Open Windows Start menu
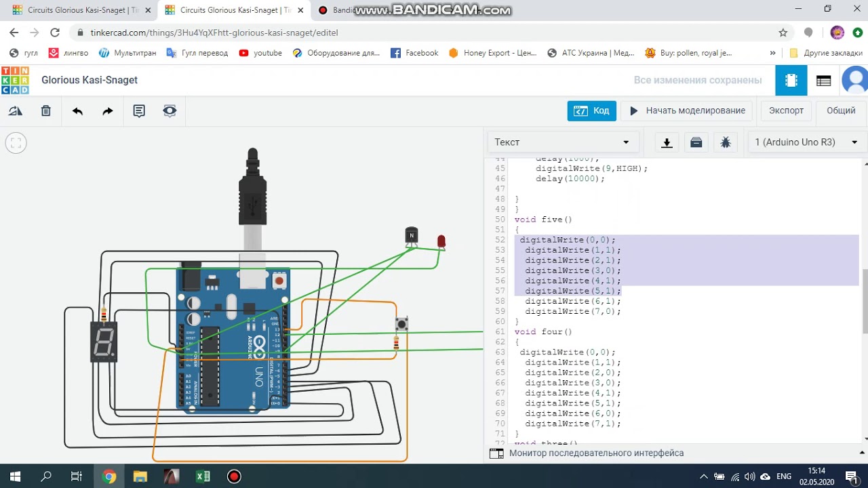Image resolution: width=868 pixels, height=488 pixels. tap(15, 476)
